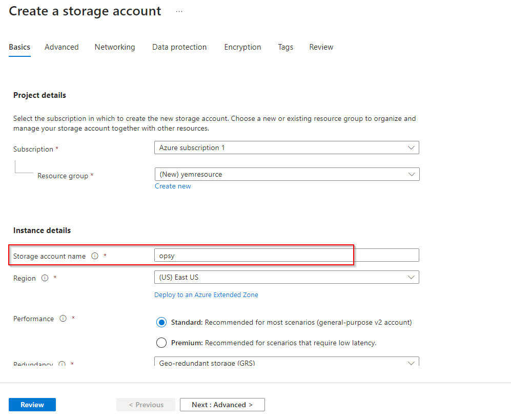Select the Standard performance radio button
Image resolution: width=511 pixels, height=420 pixels.
(x=161, y=323)
